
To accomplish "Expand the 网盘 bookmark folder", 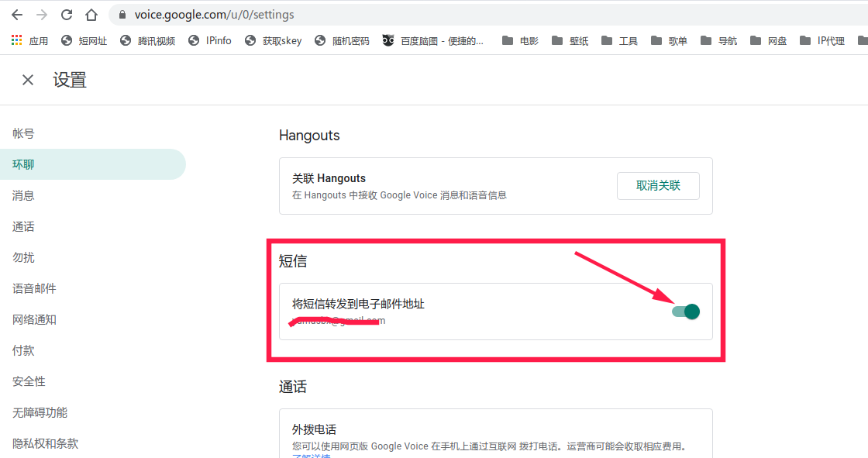I will point(768,40).
